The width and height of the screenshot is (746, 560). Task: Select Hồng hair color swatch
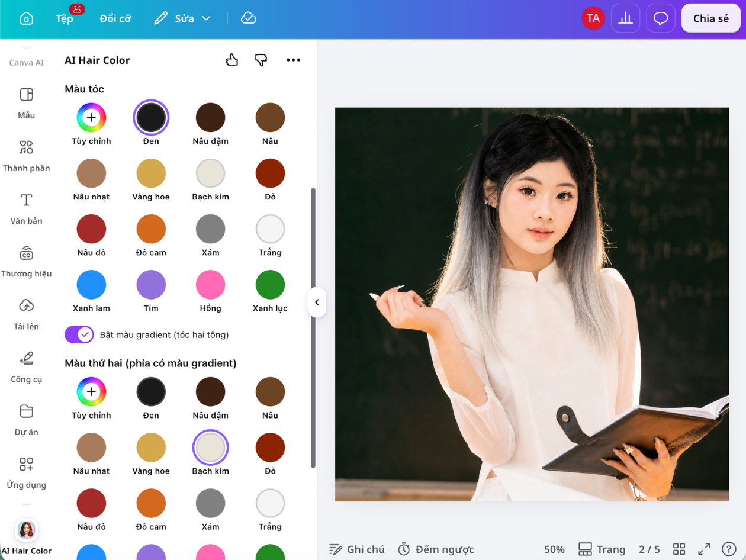(x=210, y=284)
